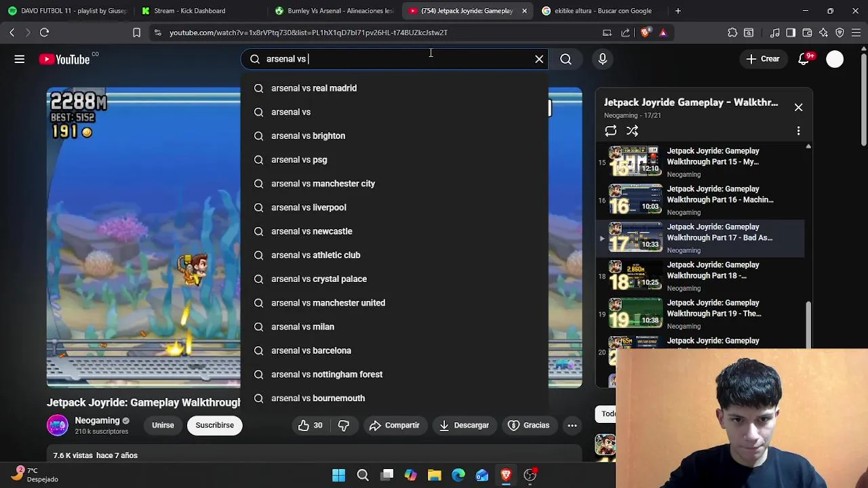Open the Neogaming channel avatar
Screen dimensions: 868x488
click(x=58, y=425)
